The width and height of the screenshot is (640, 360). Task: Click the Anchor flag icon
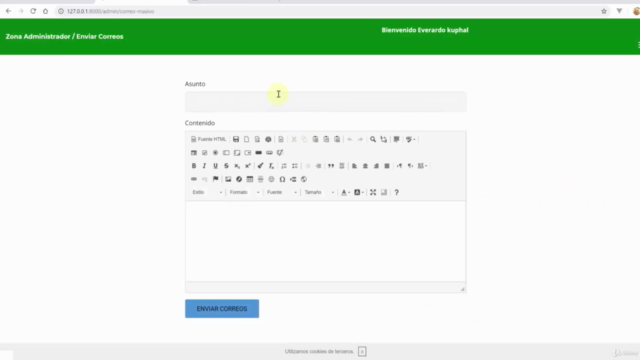(x=216, y=179)
